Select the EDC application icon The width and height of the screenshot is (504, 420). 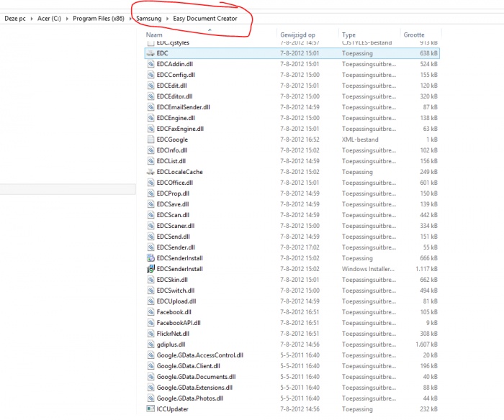click(150, 53)
